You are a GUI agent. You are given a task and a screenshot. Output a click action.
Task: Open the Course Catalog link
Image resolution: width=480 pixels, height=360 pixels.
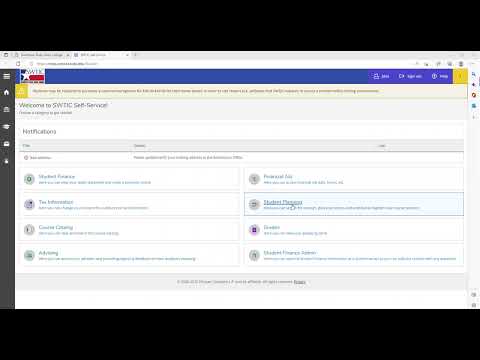[56, 227]
